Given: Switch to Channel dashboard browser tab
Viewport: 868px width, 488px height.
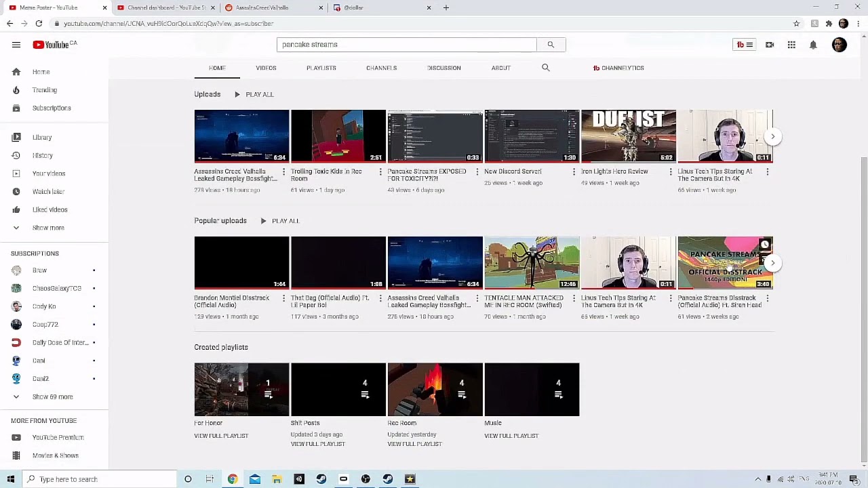Looking at the screenshot, I should point(166,7).
